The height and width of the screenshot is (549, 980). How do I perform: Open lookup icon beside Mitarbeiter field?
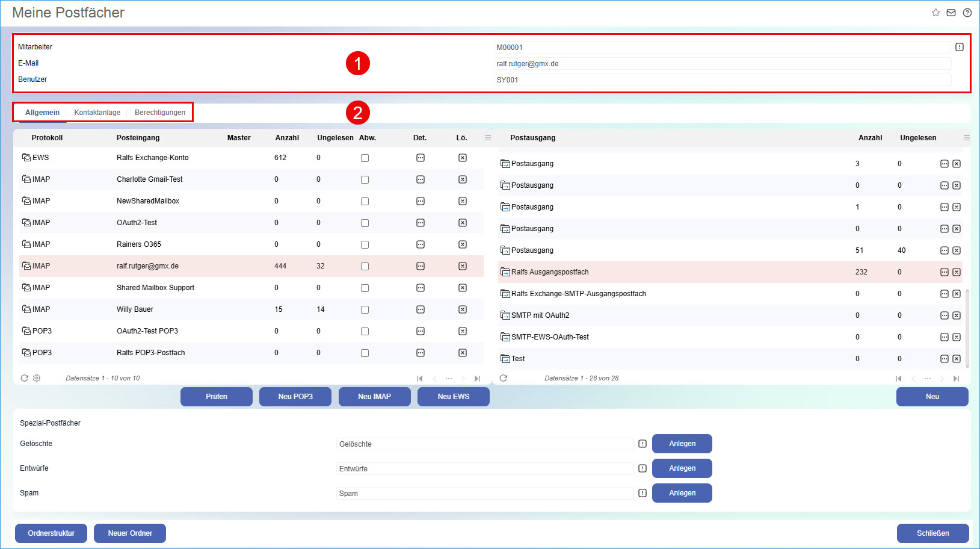pos(960,47)
